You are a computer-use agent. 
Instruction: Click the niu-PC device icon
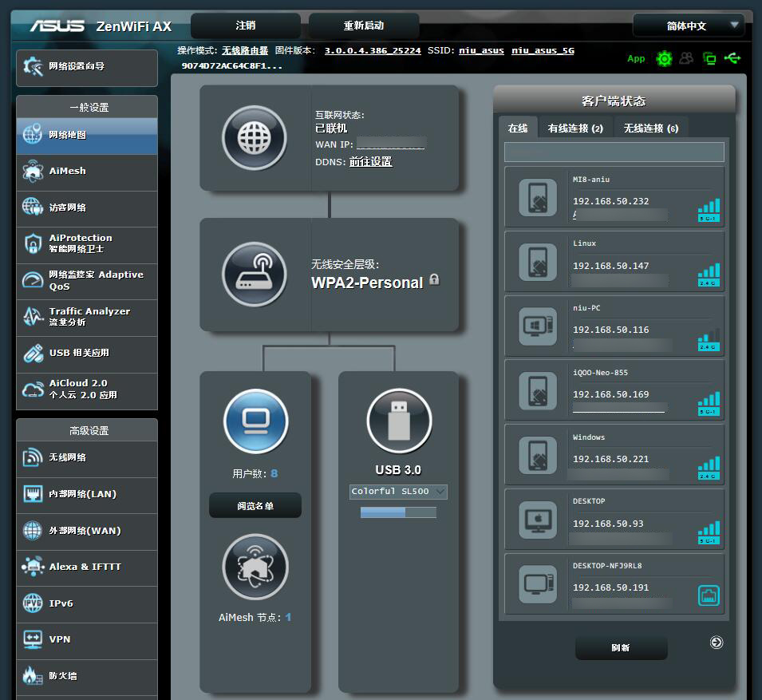(x=538, y=326)
